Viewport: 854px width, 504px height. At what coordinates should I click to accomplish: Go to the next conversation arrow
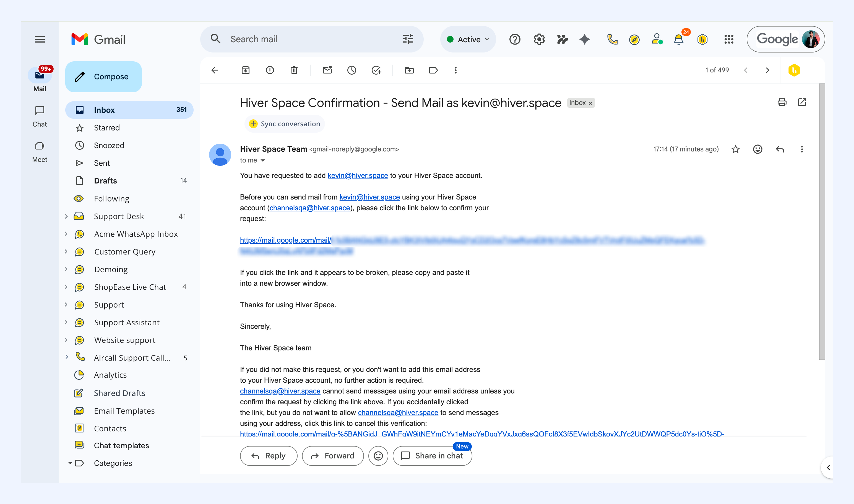767,70
